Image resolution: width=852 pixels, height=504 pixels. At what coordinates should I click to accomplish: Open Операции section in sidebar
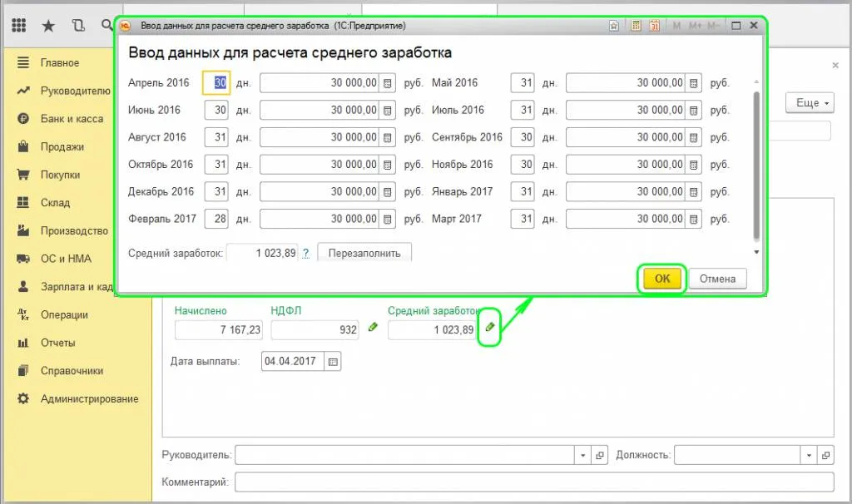[x=64, y=315]
